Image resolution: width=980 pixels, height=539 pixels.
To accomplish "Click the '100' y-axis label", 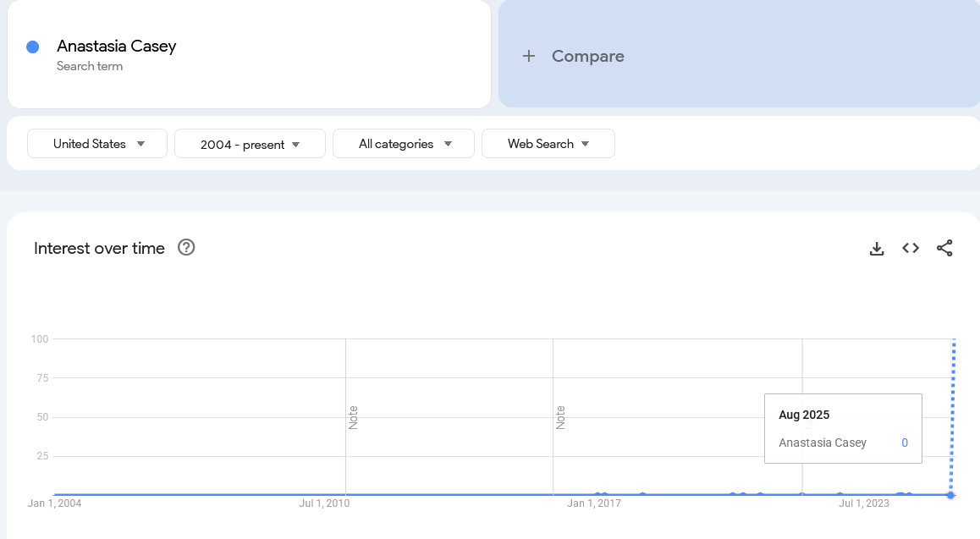I will (40, 339).
